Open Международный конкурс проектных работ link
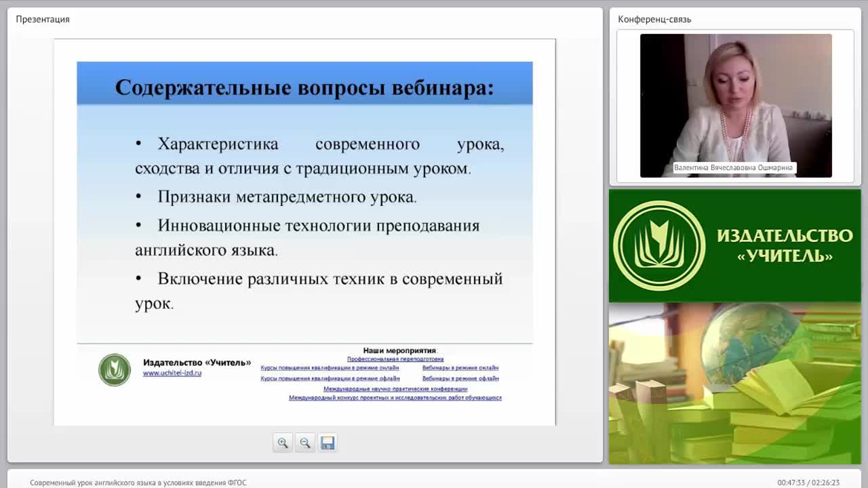868x488 pixels. coord(395,398)
